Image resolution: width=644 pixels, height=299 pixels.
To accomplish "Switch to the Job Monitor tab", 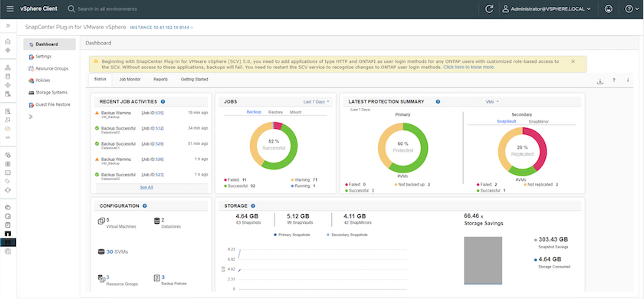I will pyautogui.click(x=130, y=79).
